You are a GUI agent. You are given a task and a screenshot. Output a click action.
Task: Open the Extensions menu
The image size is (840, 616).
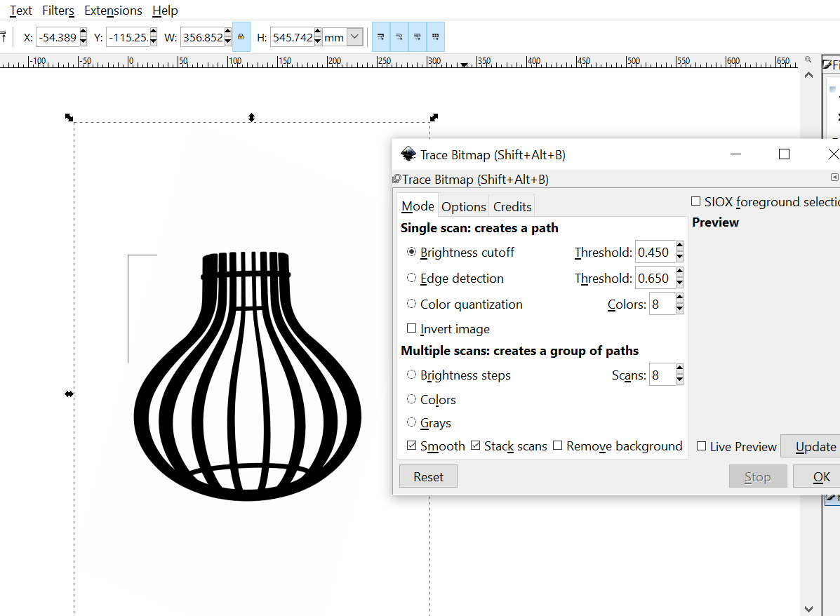pos(113,11)
